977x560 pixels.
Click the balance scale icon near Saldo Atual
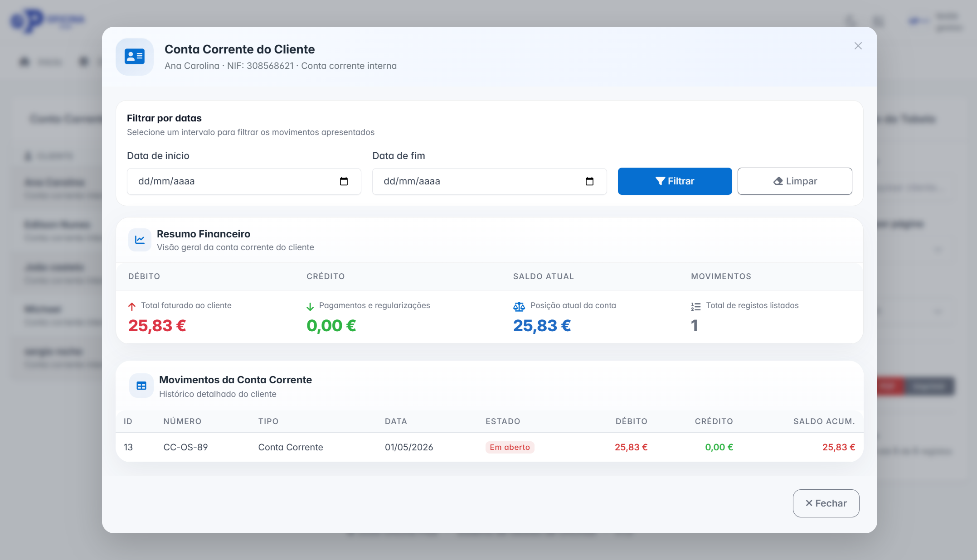tap(519, 307)
